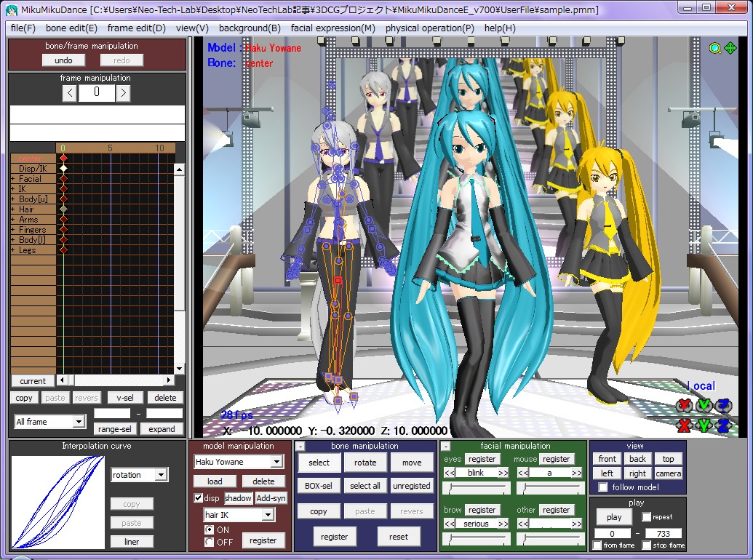Select the previous 'other' morph with <<
Image resolution: width=753 pixels, height=560 pixels.
tap(523, 524)
